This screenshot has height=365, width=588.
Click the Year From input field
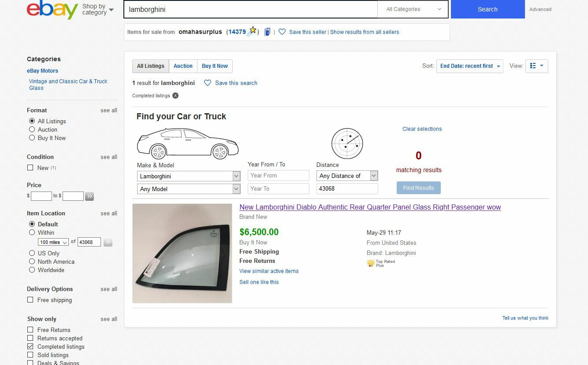[279, 175]
